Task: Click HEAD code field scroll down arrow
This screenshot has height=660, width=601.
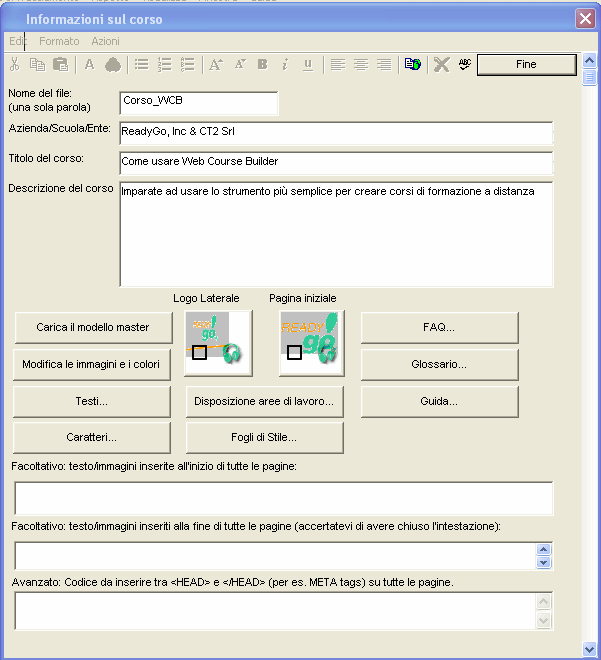Action: [543, 620]
